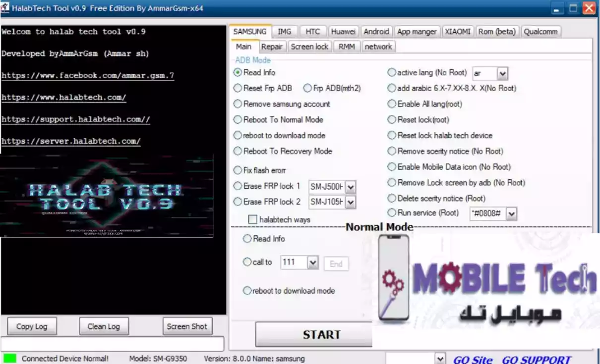Image resolution: width=600 pixels, height=364 pixels.
Task: Open the Screen lock sub-tab
Action: pyautogui.click(x=309, y=47)
